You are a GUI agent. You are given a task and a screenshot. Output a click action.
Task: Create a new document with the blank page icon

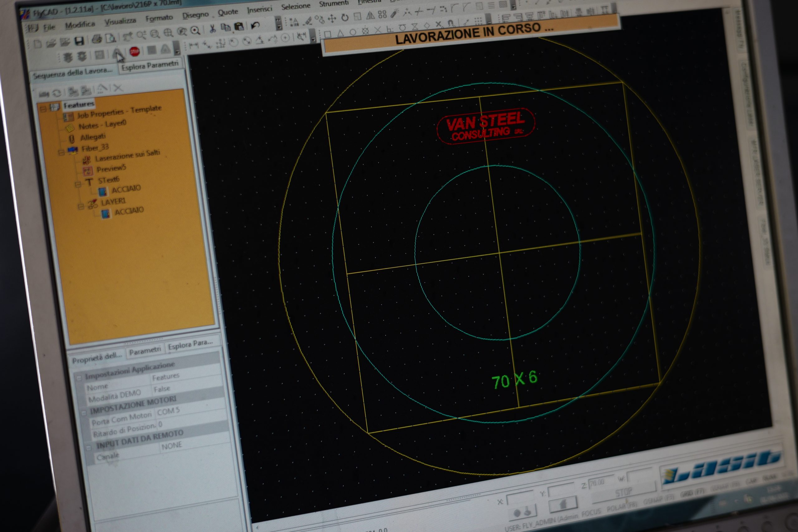coord(38,44)
